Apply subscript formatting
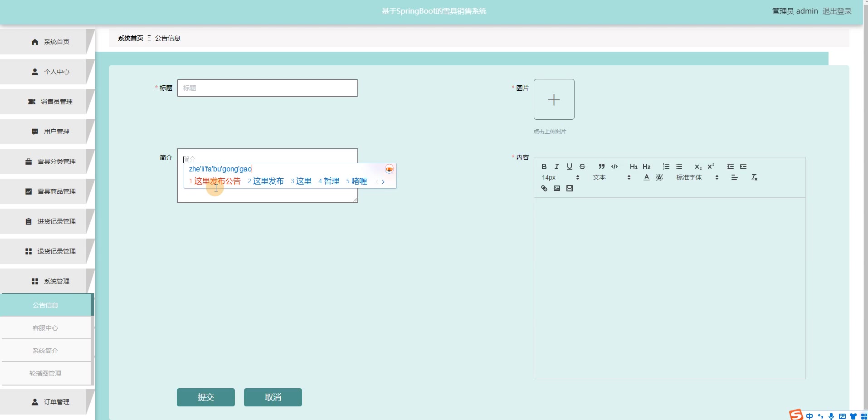The image size is (868, 420). coord(698,166)
